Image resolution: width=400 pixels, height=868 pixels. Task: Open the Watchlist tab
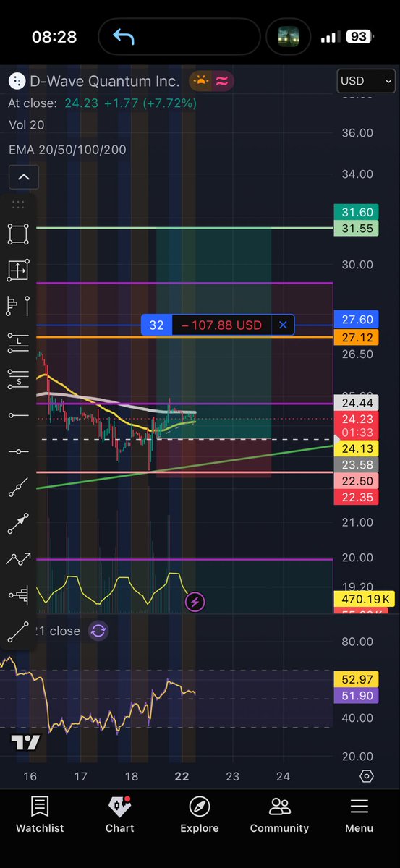click(40, 814)
